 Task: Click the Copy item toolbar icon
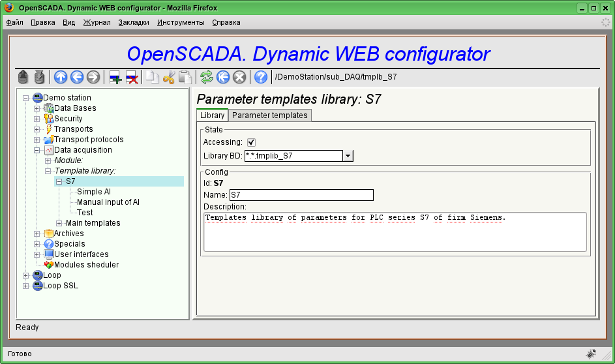pyautogui.click(x=152, y=77)
